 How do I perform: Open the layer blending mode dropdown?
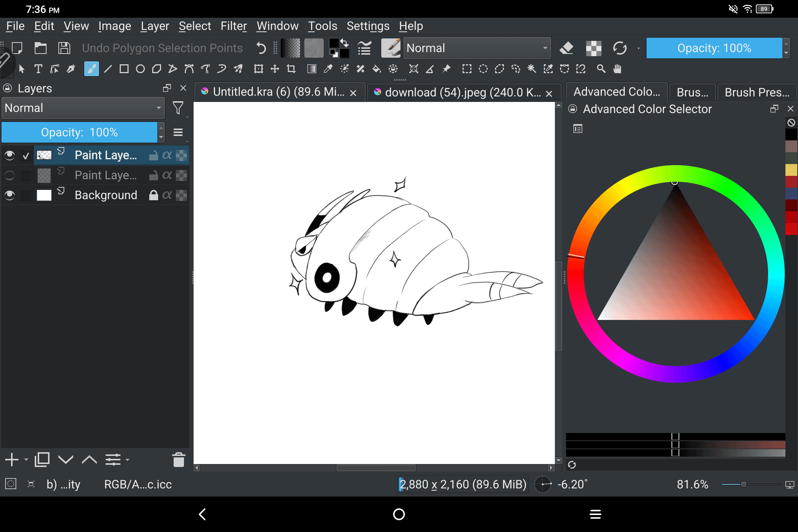tap(83, 108)
